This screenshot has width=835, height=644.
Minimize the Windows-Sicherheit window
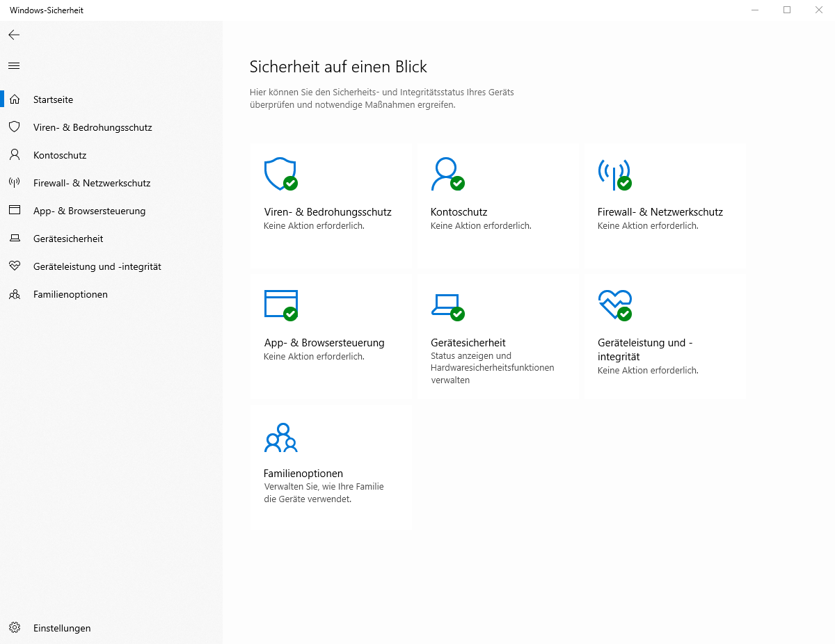(755, 10)
